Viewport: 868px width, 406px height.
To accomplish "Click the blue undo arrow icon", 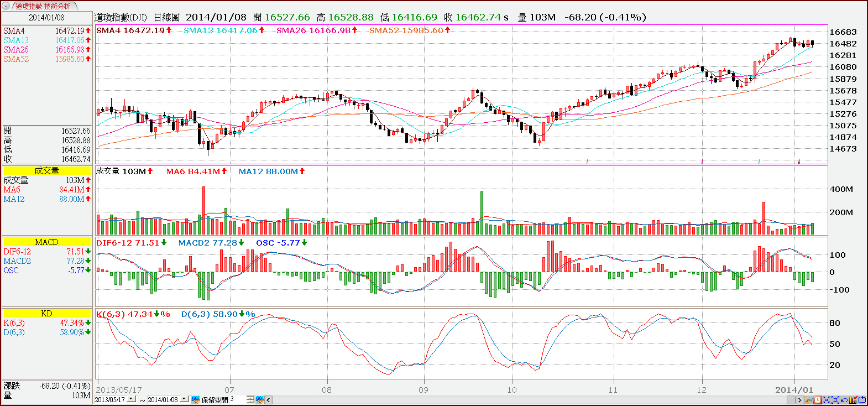I will pos(844,400).
